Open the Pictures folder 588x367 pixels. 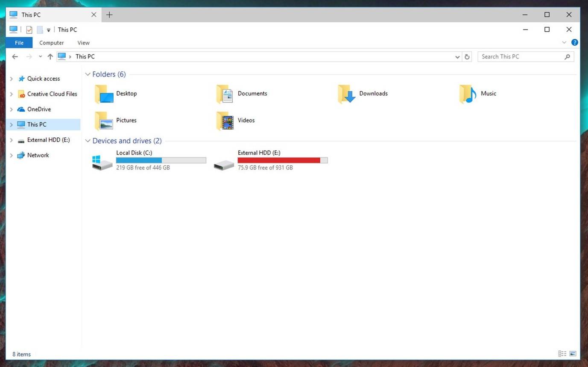[116, 121]
